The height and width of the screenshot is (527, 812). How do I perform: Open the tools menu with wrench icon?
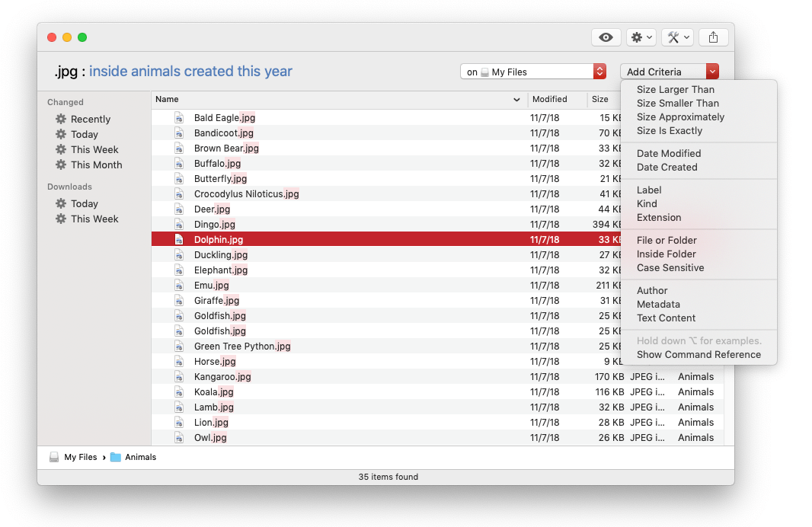(676, 37)
